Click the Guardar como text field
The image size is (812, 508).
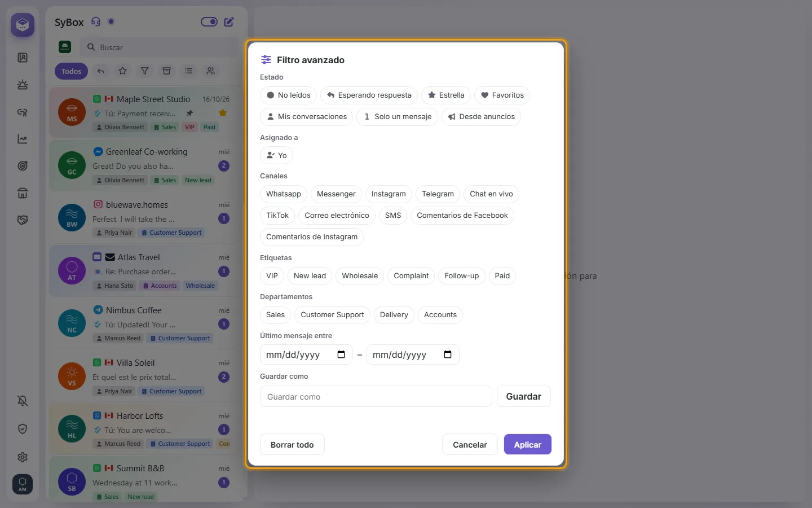click(376, 396)
